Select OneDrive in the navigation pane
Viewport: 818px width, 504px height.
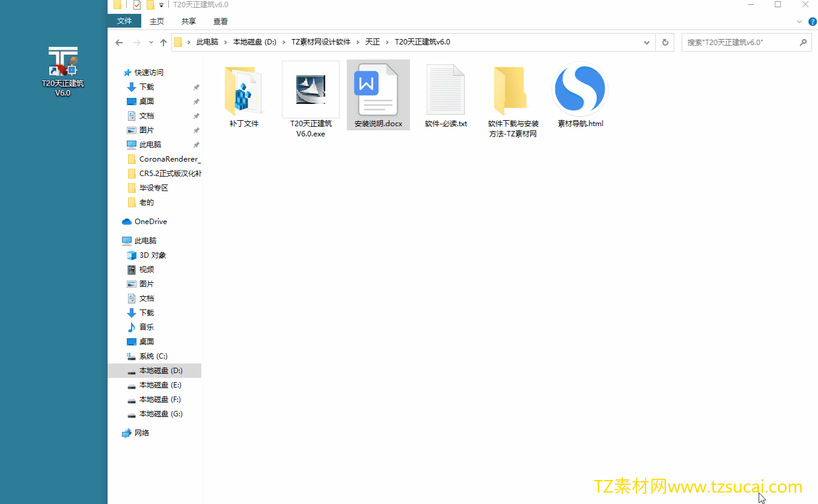(x=144, y=222)
